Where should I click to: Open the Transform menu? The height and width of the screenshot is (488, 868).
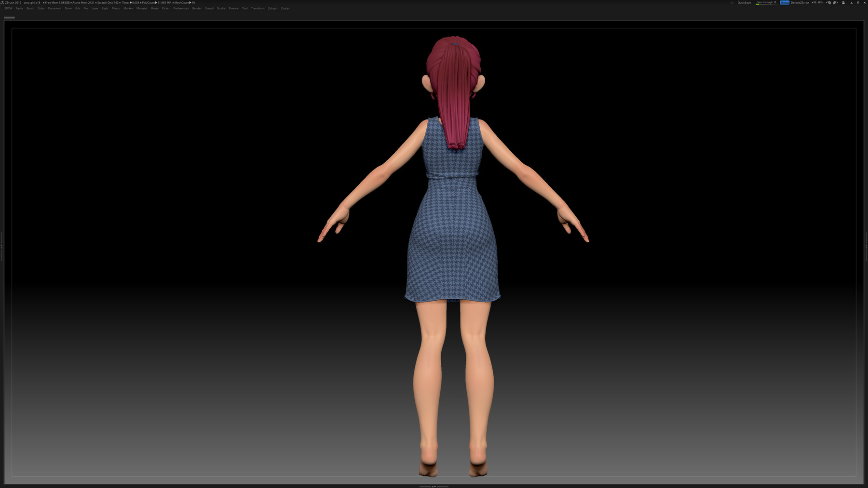[x=258, y=8]
